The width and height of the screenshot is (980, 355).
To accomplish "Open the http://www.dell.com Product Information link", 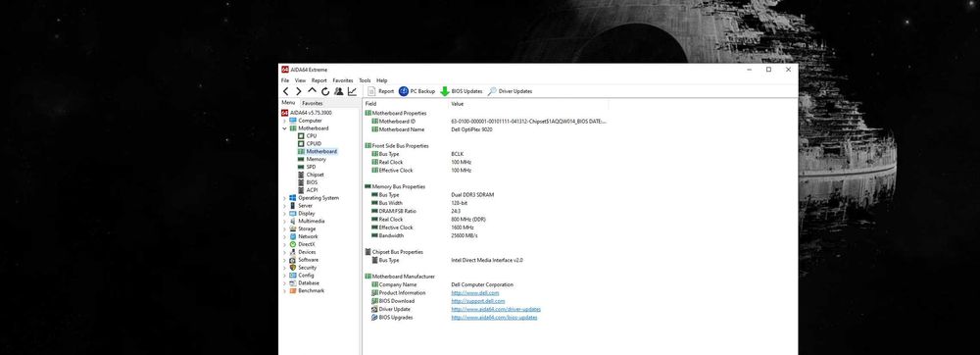I will point(475,292).
